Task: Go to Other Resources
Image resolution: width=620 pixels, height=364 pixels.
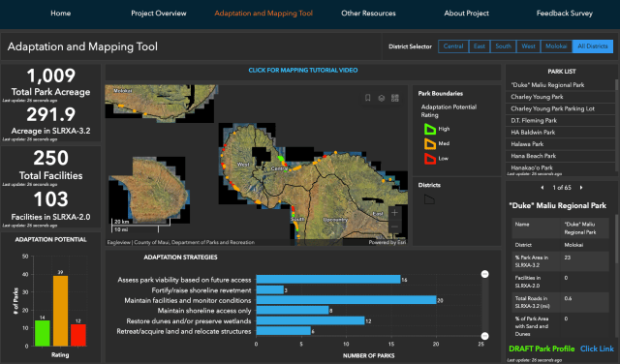Action: coord(368,13)
